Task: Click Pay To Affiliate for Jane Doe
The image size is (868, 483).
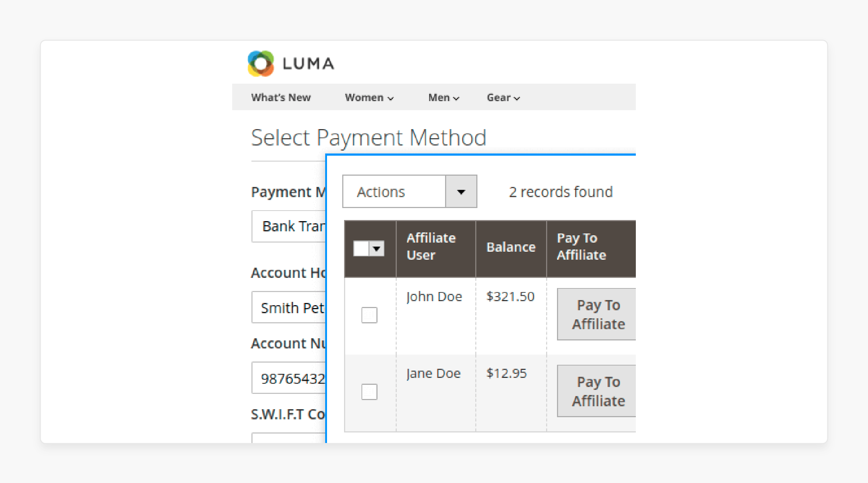Action: point(597,391)
